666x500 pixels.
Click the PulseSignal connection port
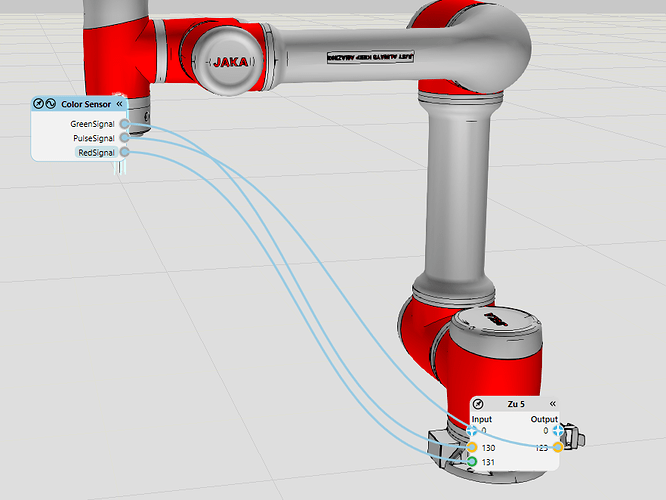[124, 138]
